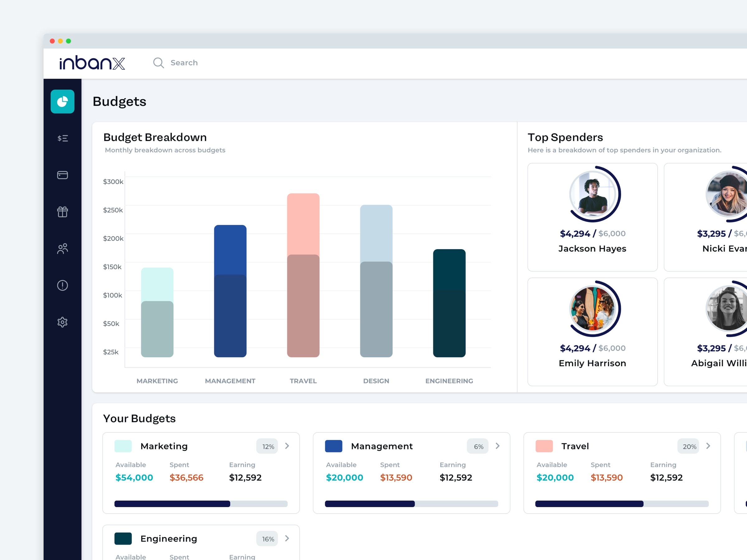Viewport: 747px width, 560px height.
Task: Click the Marketing bar in chart
Action: click(157, 312)
